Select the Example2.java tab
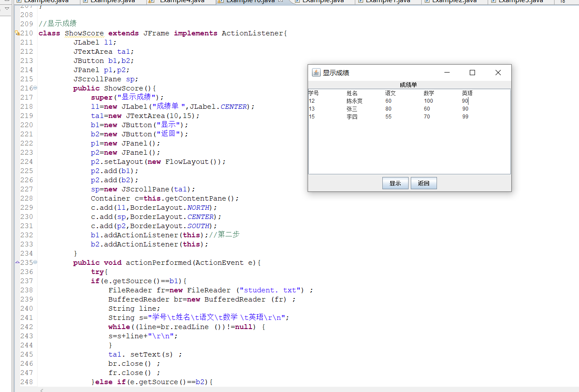This screenshot has height=392, width=579. coord(454,1)
